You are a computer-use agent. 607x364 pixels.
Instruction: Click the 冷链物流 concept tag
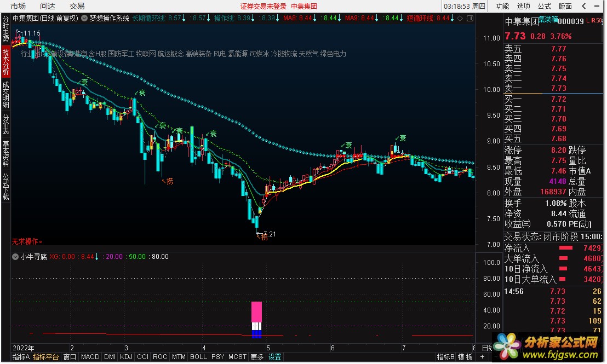click(284, 54)
